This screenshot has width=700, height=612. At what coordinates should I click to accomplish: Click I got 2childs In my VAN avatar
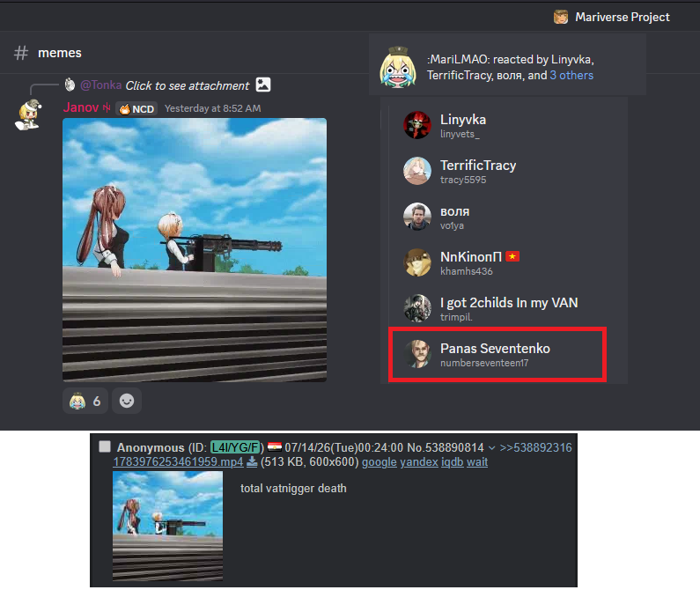pyautogui.click(x=417, y=308)
